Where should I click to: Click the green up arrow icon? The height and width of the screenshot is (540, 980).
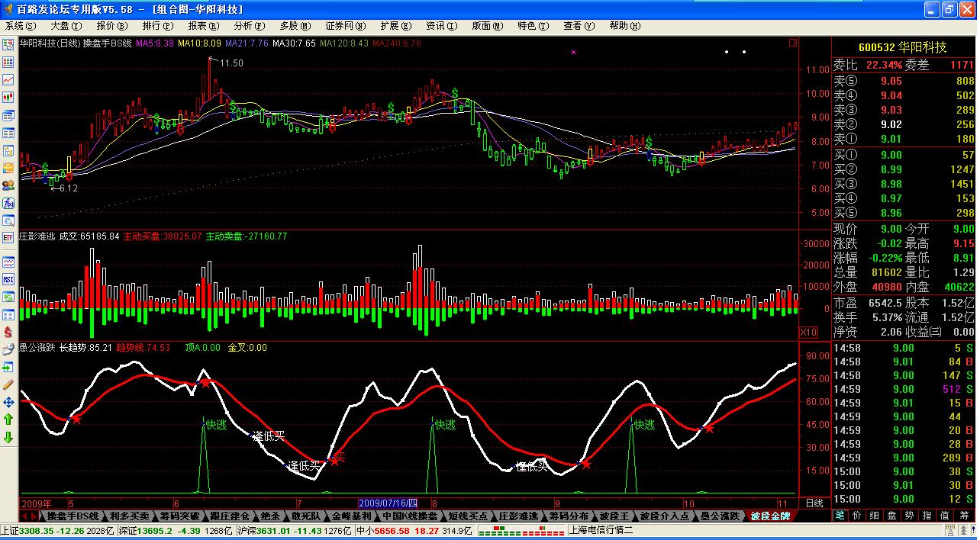[x=8, y=419]
